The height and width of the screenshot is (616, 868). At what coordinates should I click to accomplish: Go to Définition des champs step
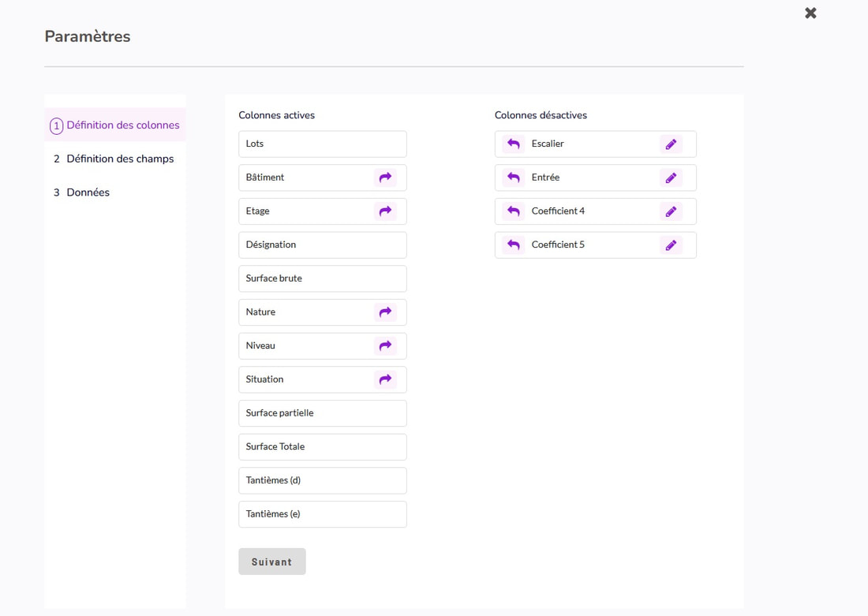click(x=120, y=159)
